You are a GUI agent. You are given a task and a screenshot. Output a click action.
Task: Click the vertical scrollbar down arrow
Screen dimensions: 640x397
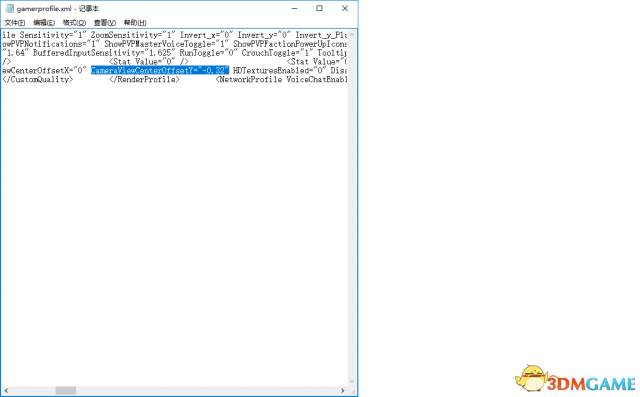click(x=352, y=381)
